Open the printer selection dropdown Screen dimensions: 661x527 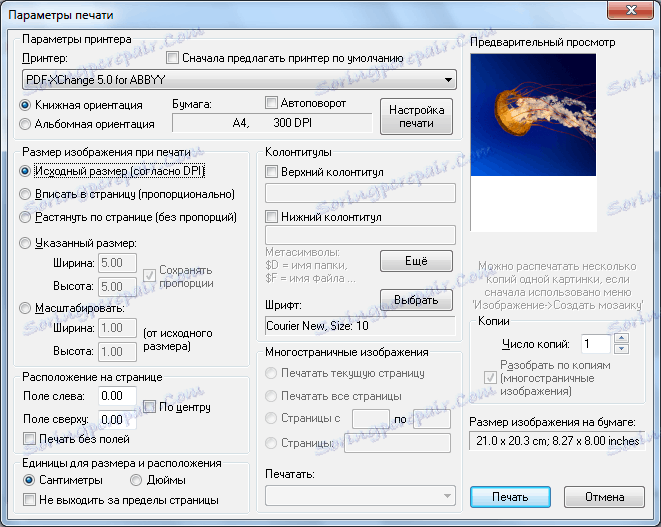pyautogui.click(x=239, y=80)
